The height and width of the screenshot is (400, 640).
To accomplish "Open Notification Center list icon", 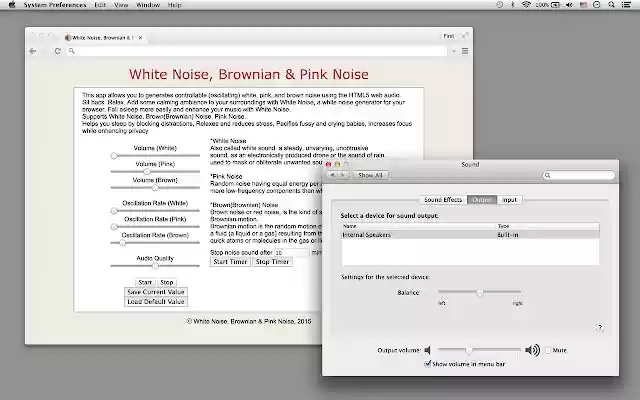I will coord(626,5).
